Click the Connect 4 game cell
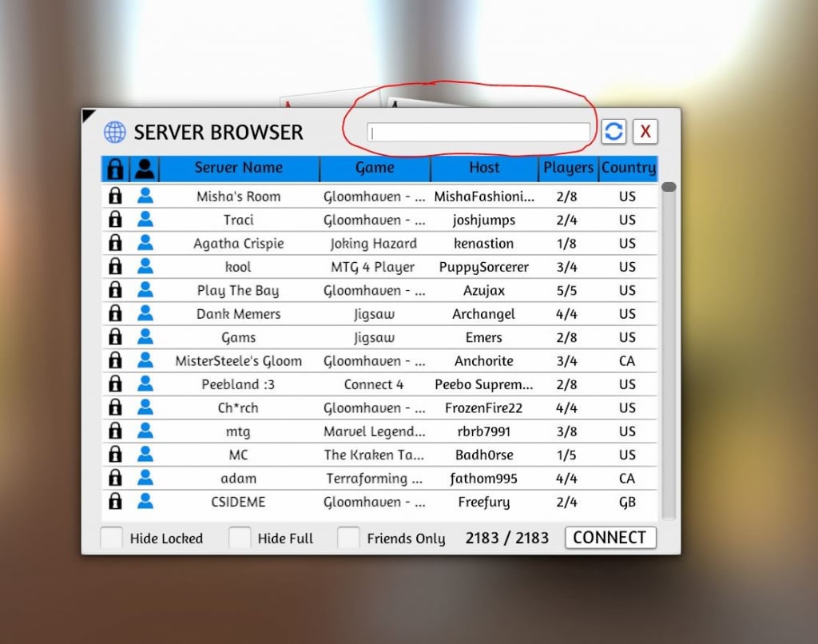Viewport: 818px width, 644px height. [374, 384]
